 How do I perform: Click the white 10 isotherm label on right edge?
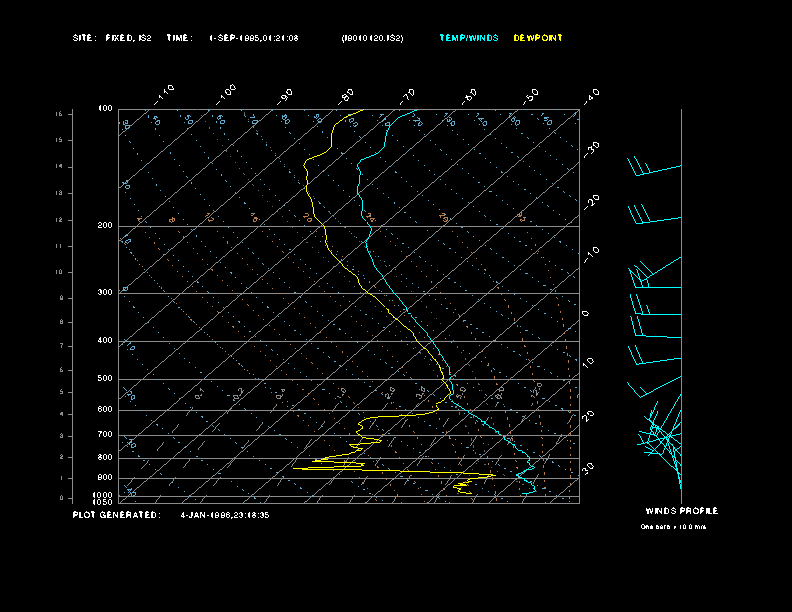click(x=588, y=363)
